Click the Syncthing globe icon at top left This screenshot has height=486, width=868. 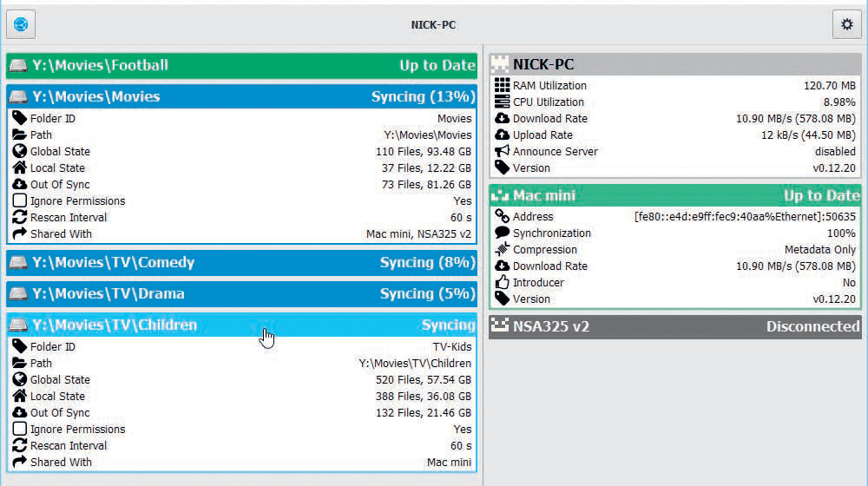(x=21, y=24)
